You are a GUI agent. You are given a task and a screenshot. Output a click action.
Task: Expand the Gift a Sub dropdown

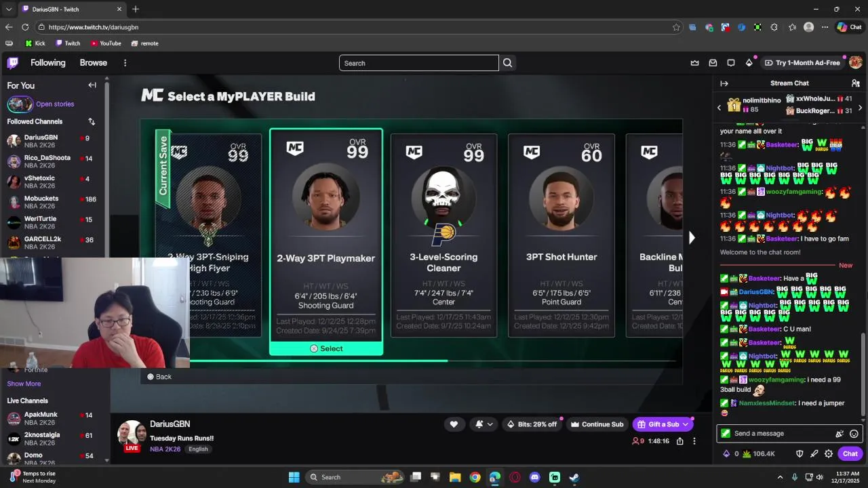click(686, 424)
